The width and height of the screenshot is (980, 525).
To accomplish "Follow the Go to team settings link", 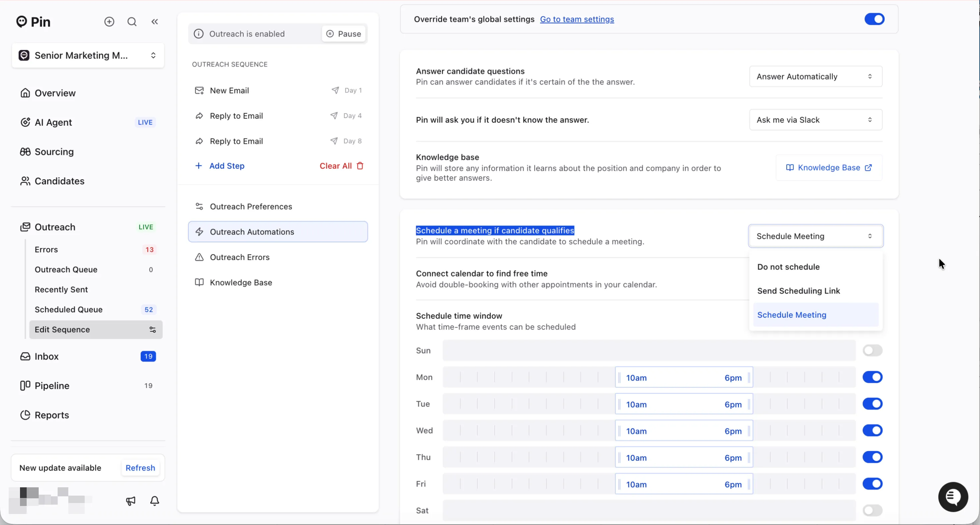I will click(577, 19).
